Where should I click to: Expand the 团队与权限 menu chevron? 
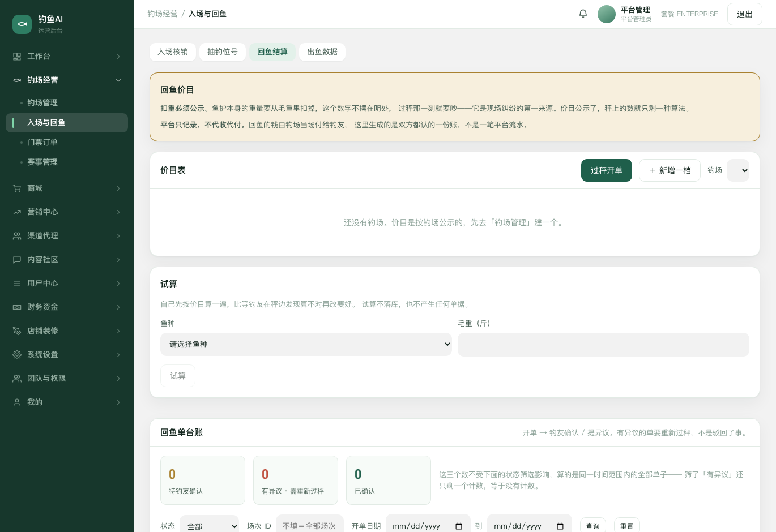118,379
